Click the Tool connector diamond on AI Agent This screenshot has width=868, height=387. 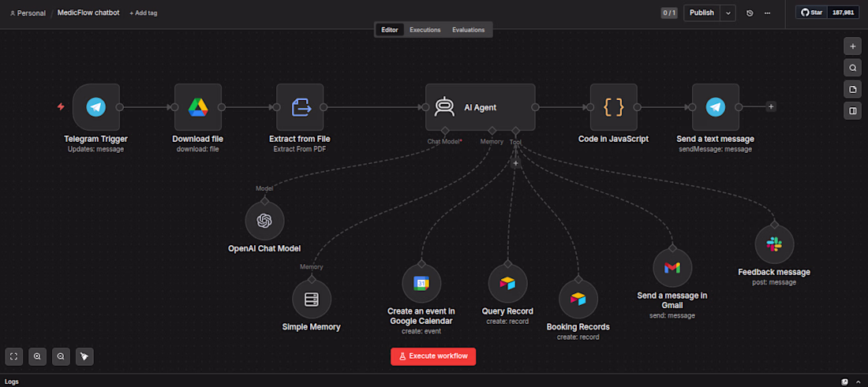coord(515,131)
